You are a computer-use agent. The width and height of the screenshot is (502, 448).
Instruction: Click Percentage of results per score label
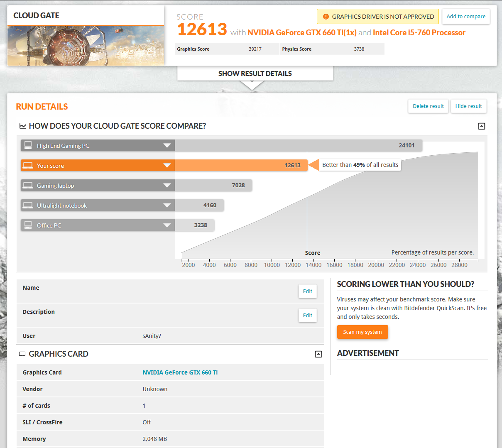[432, 252]
